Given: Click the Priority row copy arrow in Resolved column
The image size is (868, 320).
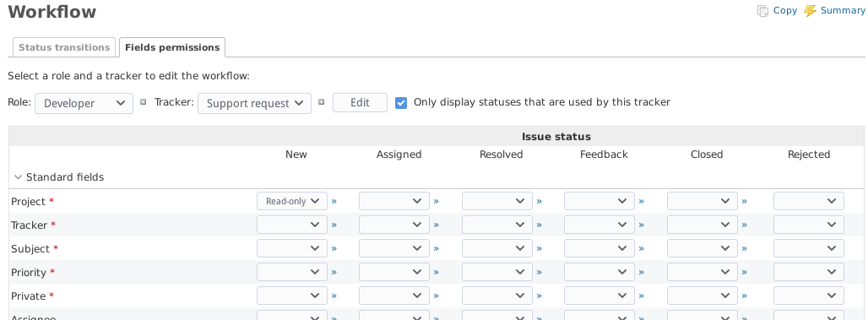Looking at the screenshot, I should pos(540,273).
